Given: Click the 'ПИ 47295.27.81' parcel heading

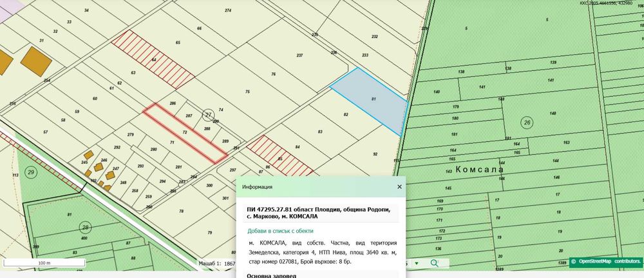Looking at the screenshot, I should click(269, 210).
